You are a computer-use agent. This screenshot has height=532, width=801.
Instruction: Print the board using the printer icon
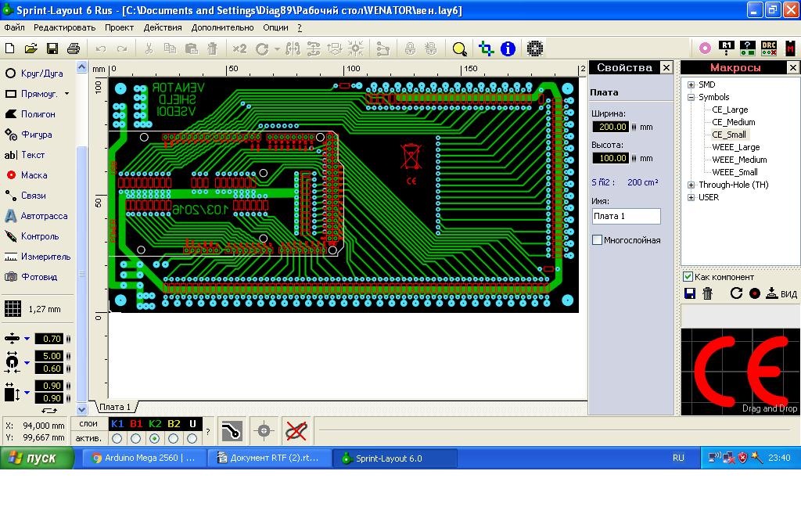point(74,49)
